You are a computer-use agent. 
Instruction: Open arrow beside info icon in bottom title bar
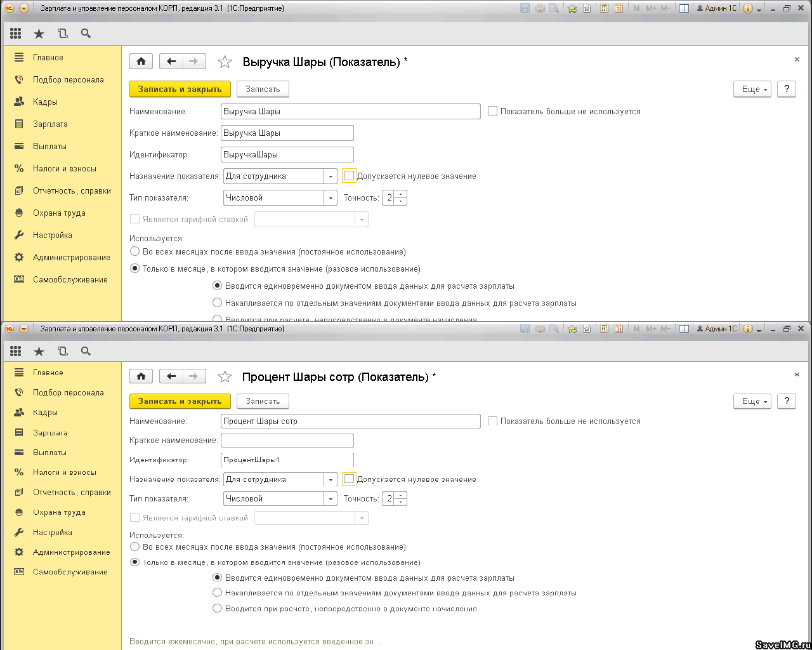(759, 329)
